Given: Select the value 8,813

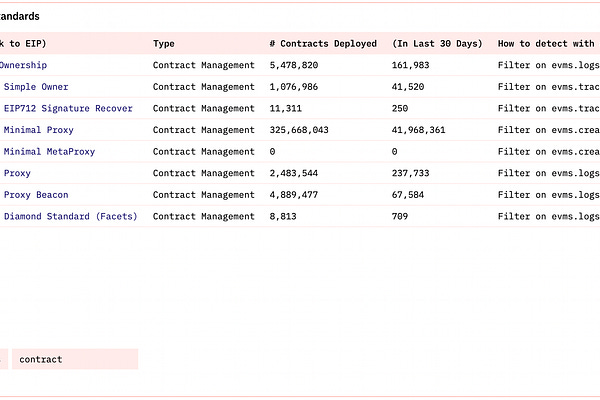Looking at the screenshot, I should (x=283, y=217).
